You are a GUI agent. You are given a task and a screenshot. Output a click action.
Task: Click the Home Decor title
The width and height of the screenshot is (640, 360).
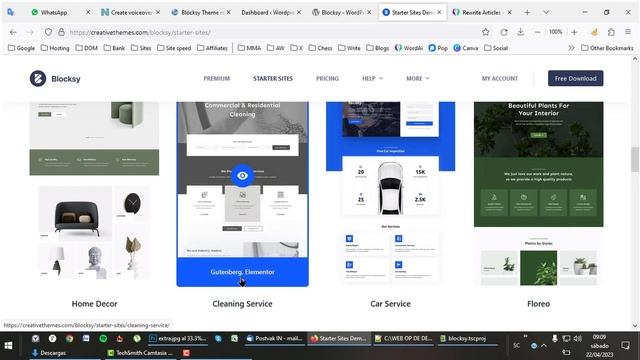pyautogui.click(x=94, y=304)
